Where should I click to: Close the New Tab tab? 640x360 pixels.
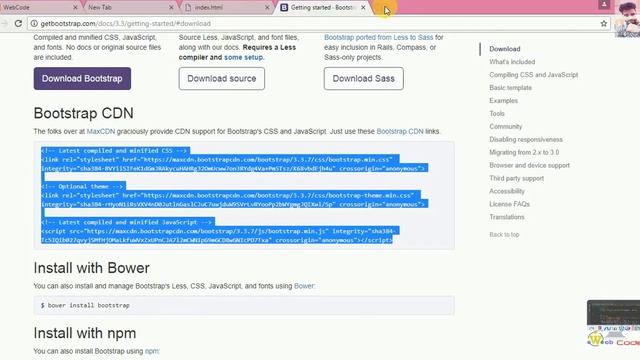pos(171,7)
